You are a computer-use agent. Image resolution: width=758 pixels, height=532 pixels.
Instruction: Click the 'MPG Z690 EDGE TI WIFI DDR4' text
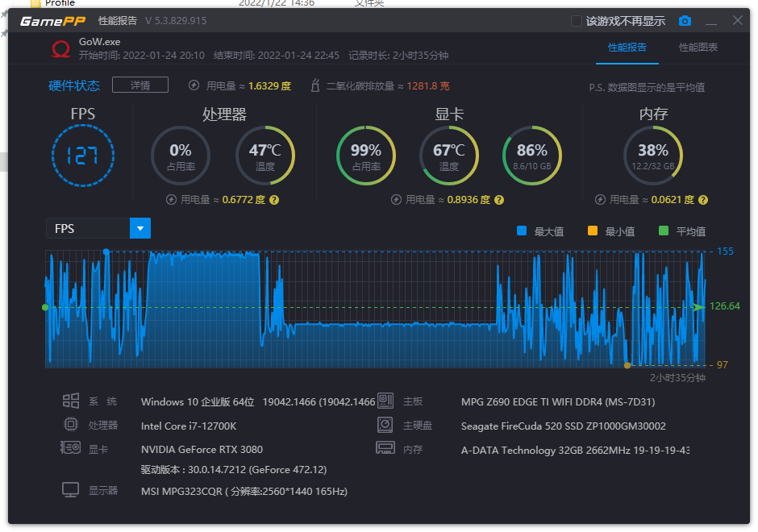tap(531, 402)
